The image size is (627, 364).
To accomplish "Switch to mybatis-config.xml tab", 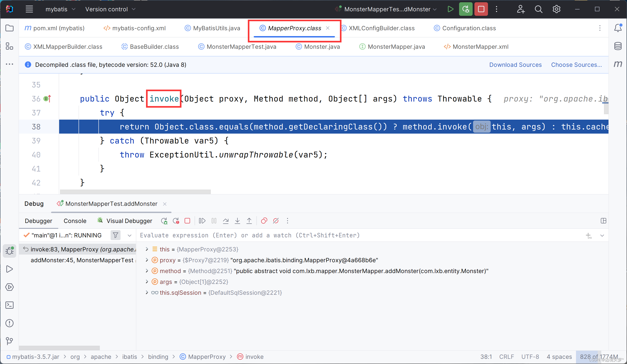I will click(x=134, y=28).
